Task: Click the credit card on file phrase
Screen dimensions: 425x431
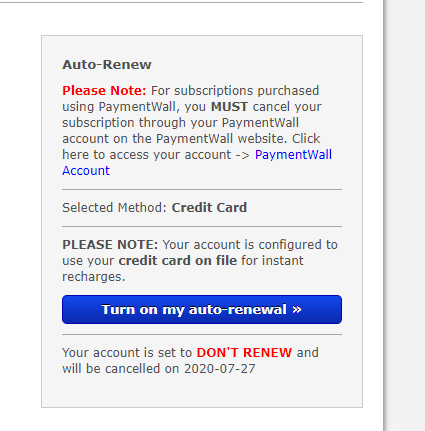Action: (178, 261)
